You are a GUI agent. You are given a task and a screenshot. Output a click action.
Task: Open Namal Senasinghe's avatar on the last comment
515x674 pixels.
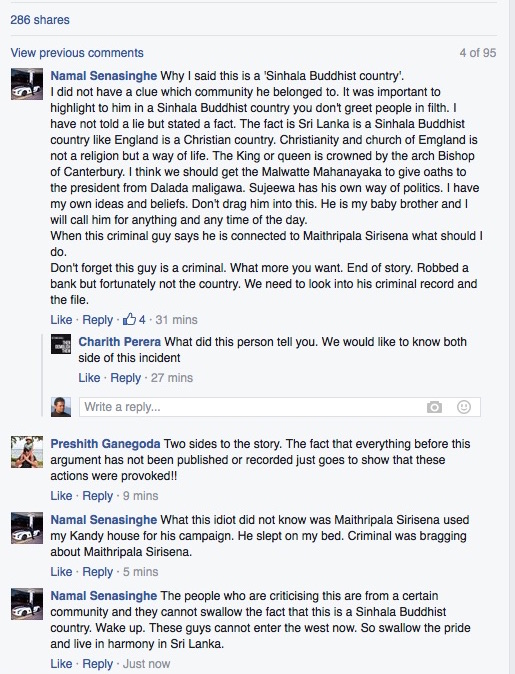(27, 604)
